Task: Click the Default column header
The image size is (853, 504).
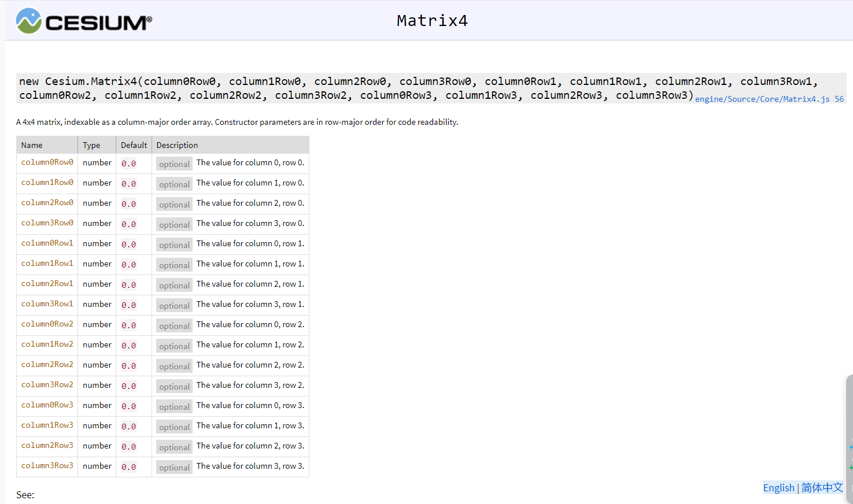Action: point(134,145)
